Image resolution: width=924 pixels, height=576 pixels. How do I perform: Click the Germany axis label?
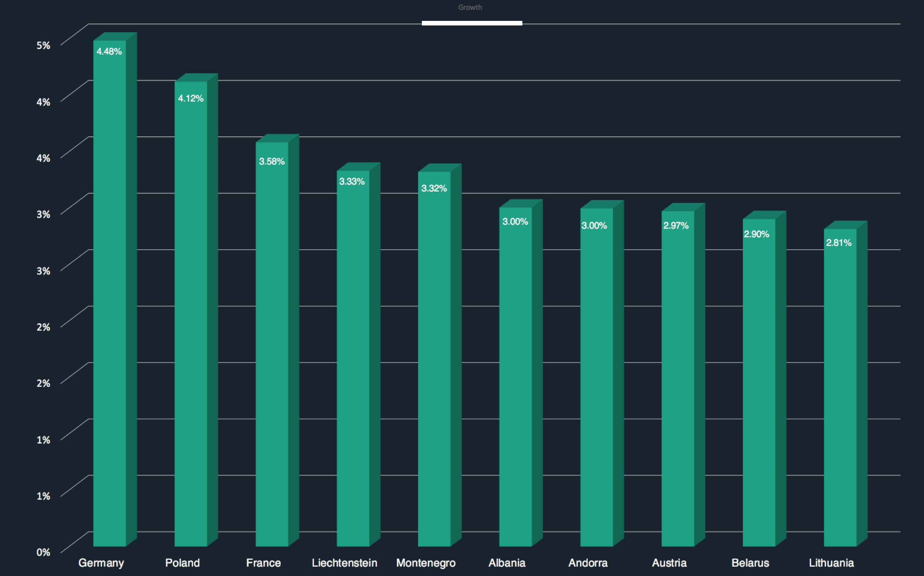[101, 563]
